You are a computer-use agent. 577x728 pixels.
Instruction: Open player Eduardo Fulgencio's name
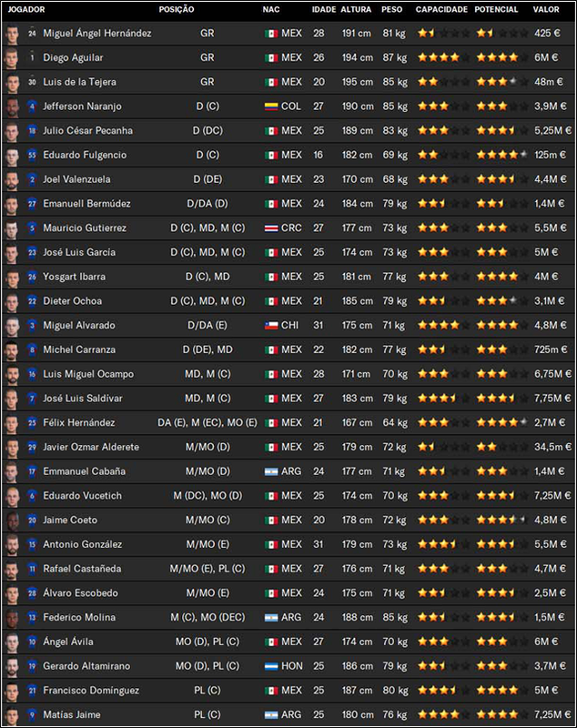[85, 155]
